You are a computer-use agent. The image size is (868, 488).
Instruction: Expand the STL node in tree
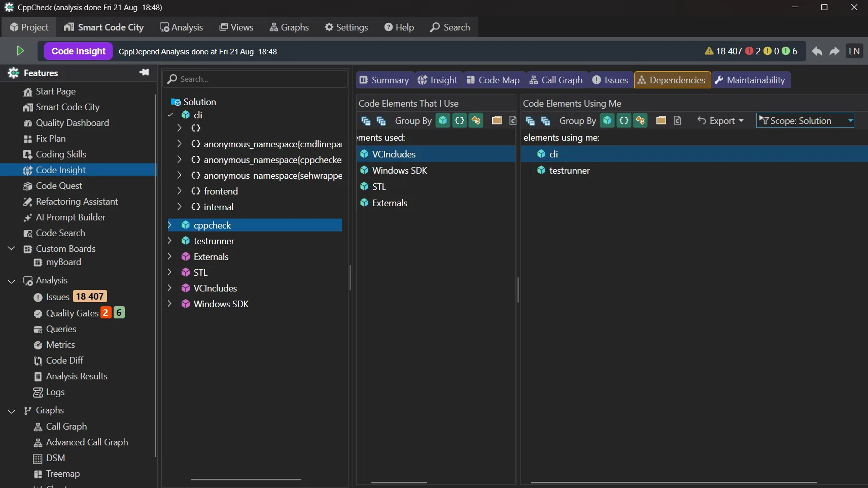[170, 272]
